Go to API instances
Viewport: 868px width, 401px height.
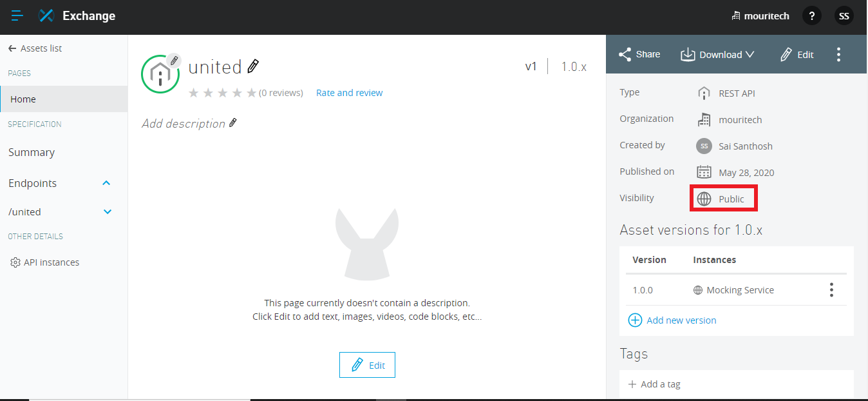[51, 262]
